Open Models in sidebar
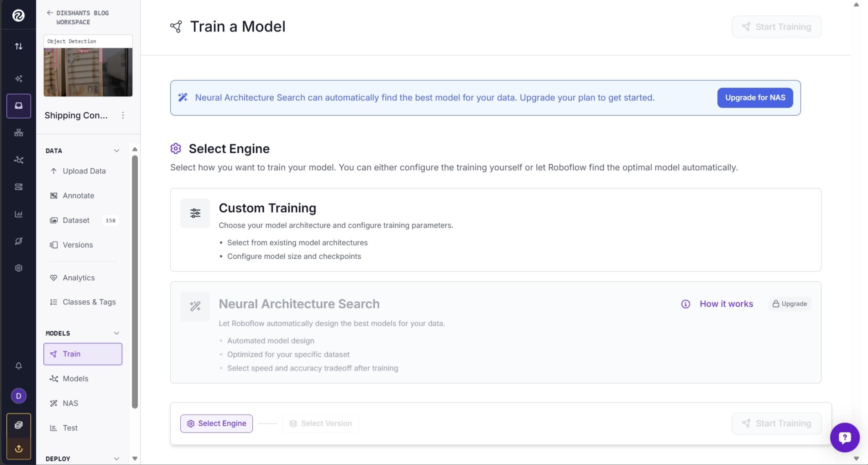This screenshot has width=868, height=465. click(x=83, y=378)
